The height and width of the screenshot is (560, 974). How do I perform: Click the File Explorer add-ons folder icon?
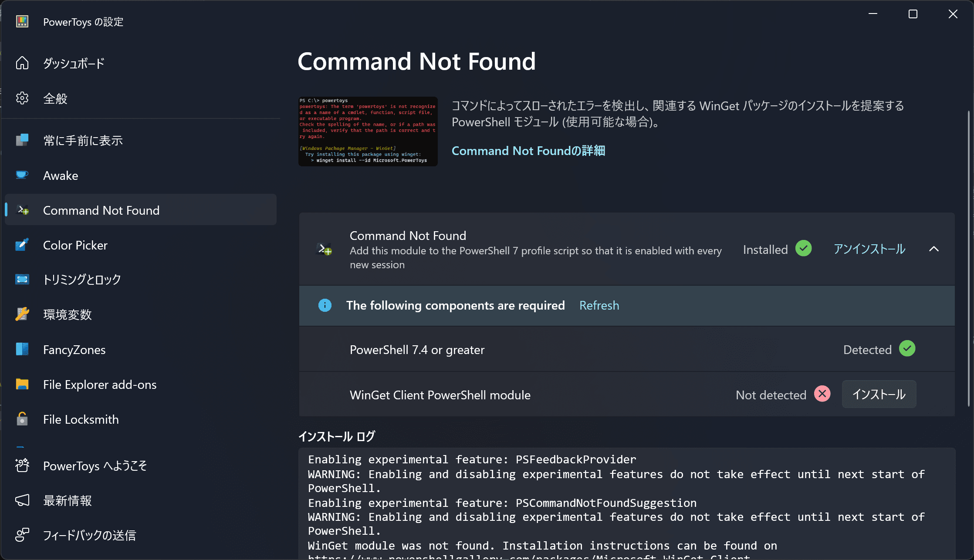(22, 384)
